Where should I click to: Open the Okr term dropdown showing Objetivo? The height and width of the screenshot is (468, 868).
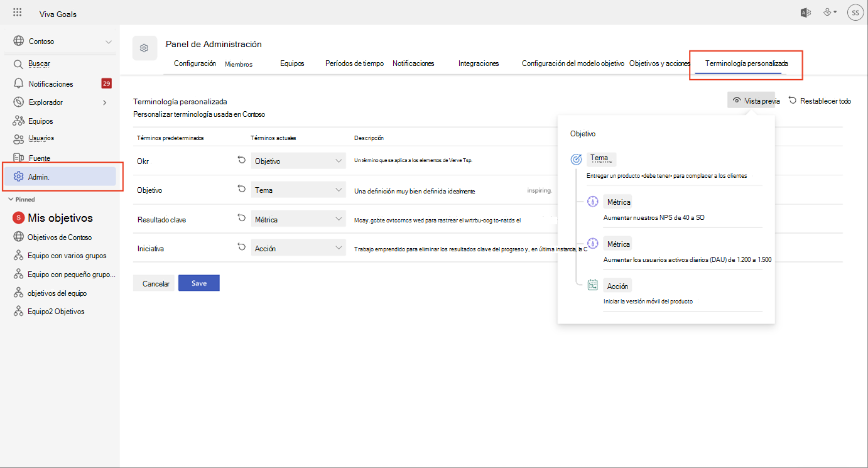coord(298,161)
